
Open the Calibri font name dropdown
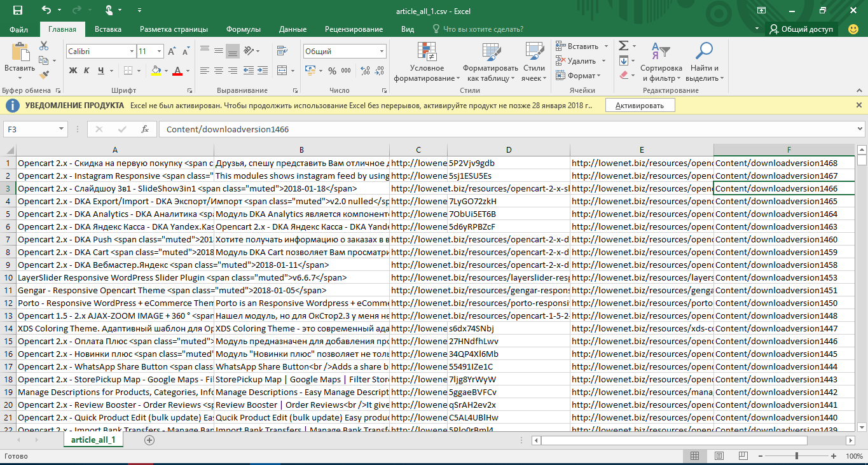click(x=132, y=52)
